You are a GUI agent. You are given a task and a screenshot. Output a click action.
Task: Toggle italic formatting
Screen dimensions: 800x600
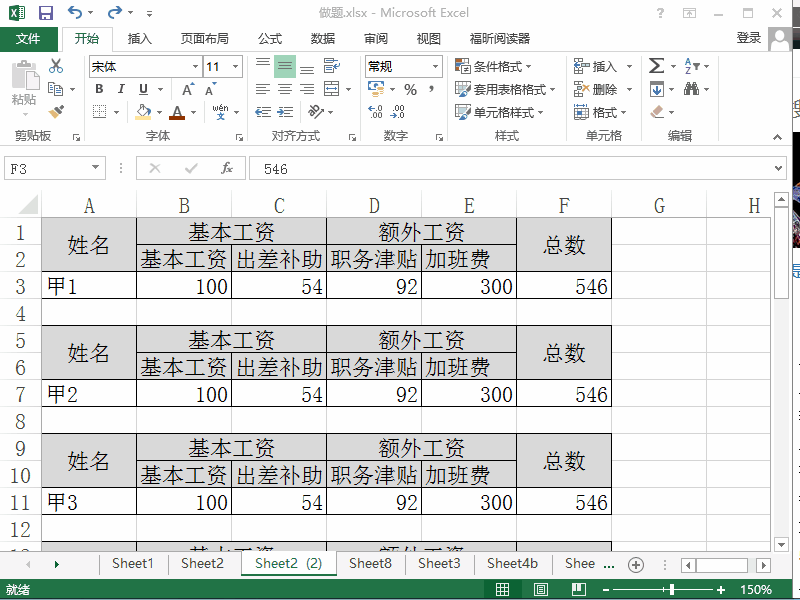point(121,88)
